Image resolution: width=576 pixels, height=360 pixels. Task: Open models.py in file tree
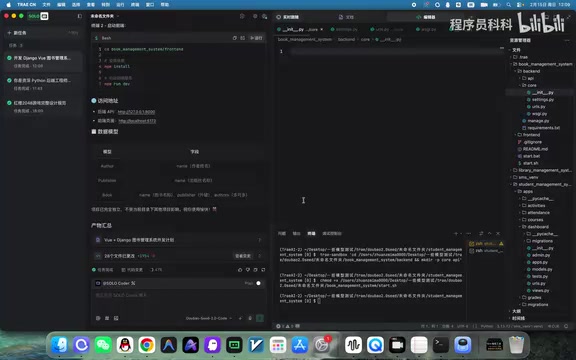point(540,269)
